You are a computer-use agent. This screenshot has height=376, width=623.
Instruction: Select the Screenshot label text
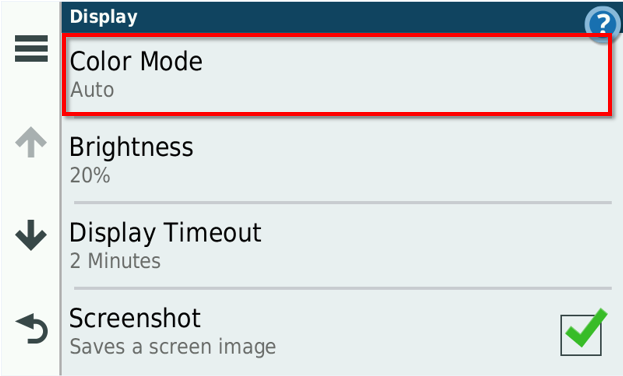pos(135,318)
